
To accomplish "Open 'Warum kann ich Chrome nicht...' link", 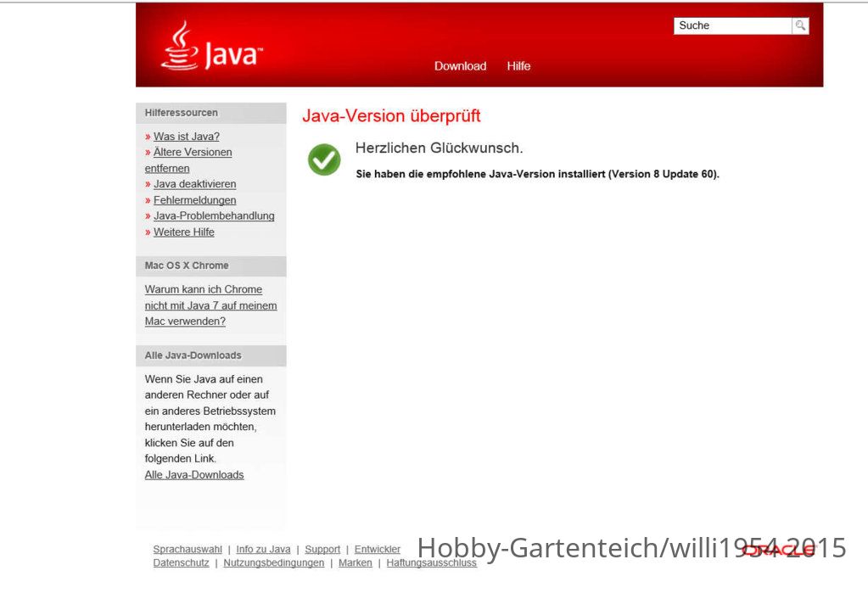I will click(210, 305).
